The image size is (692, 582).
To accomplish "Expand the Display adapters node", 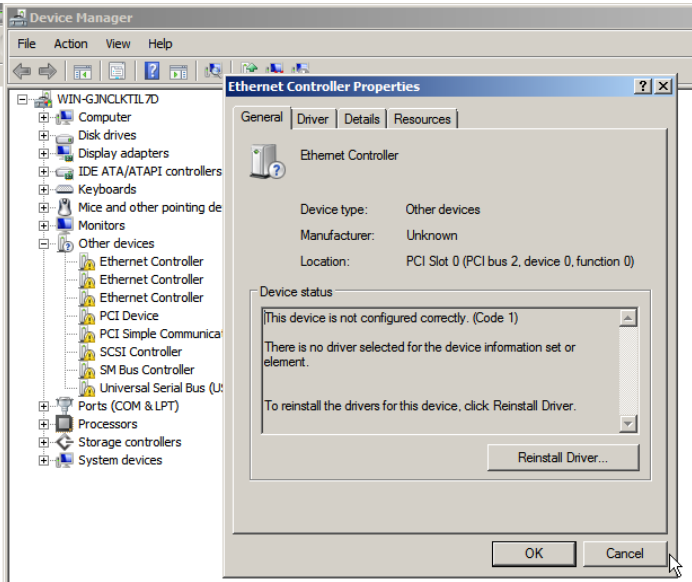I will pos(43,154).
